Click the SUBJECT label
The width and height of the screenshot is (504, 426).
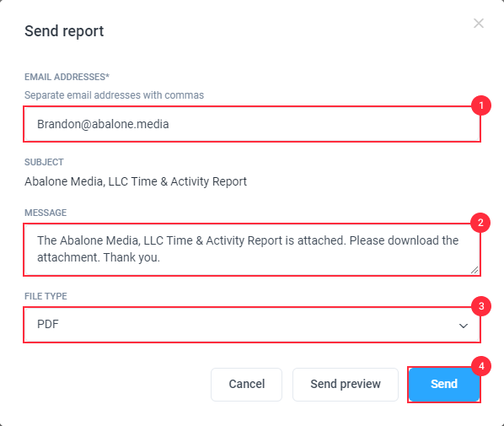coord(44,162)
